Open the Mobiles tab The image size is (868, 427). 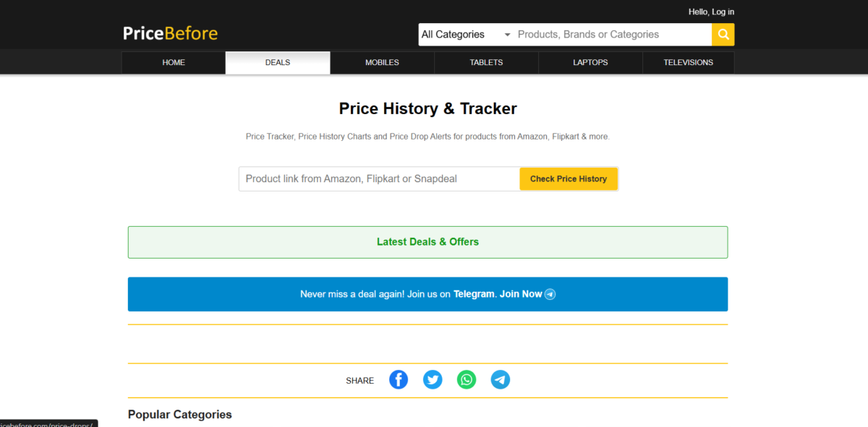[x=382, y=62]
